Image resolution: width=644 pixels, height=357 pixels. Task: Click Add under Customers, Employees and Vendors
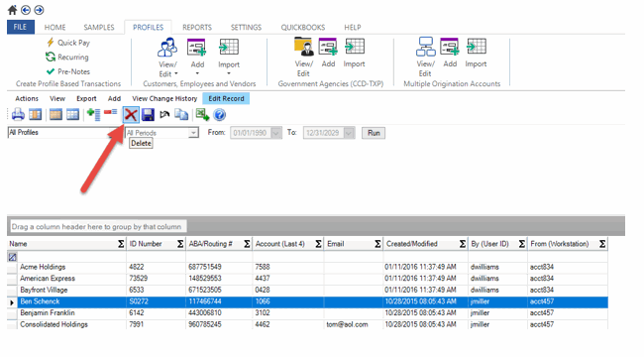point(197,58)
